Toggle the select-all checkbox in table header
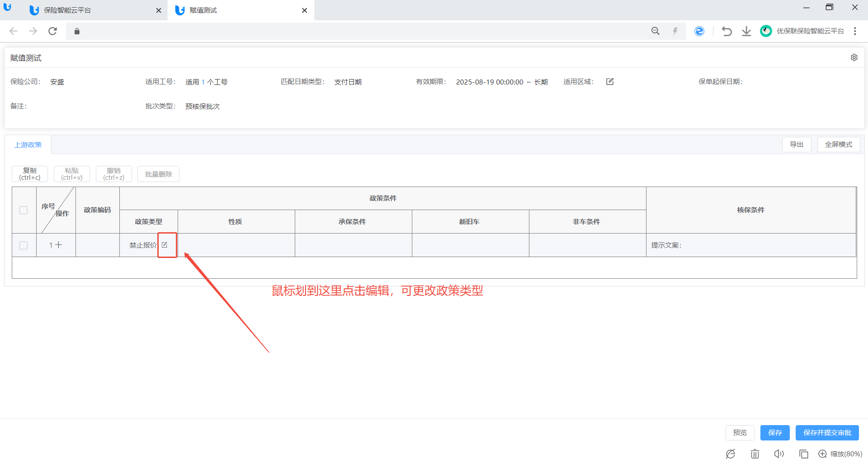 (24, 210)
